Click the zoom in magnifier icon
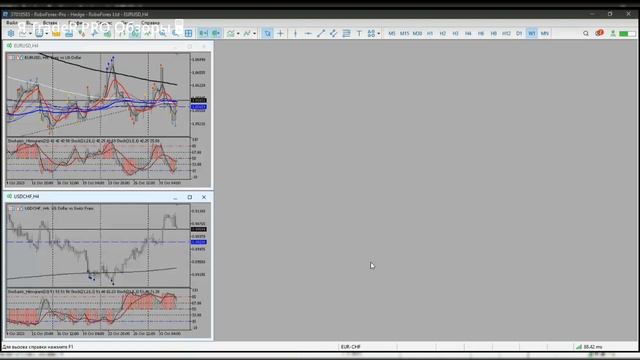The image size is (640, 360). [x=162, y=33]
